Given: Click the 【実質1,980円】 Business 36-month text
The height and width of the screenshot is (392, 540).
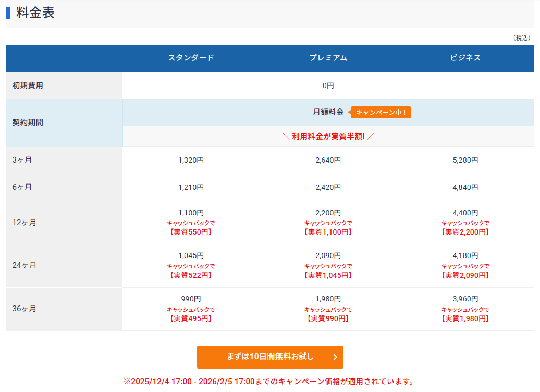Looking at the screenshot, I should coord(465,318).
